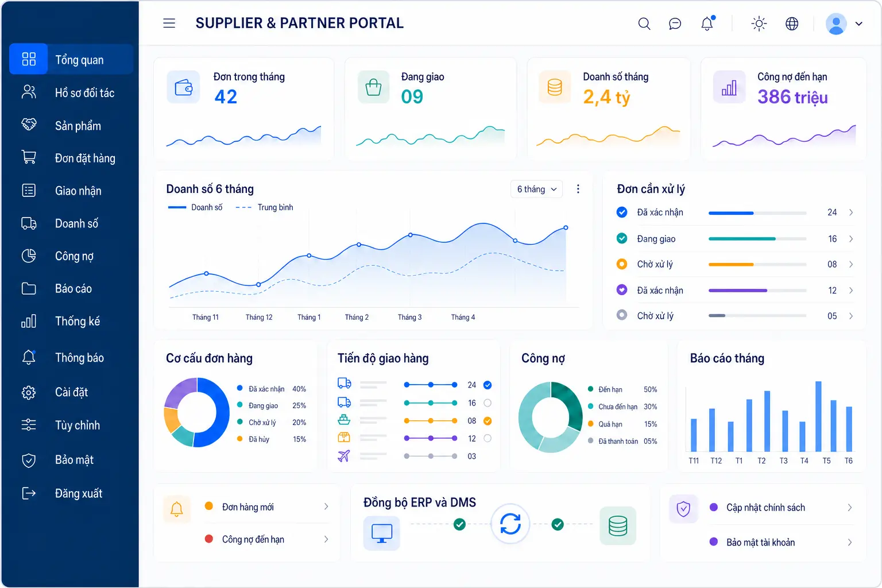882x588 pixels.
Task: Expand the Đang giao row showing 16
Action: 851,239
